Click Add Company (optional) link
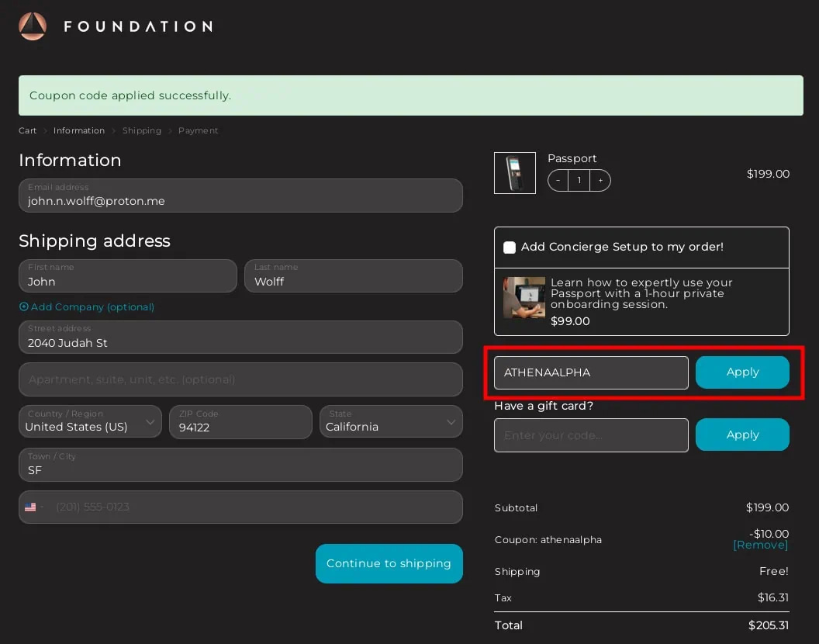819x644 pixels. [x=92, y=306]
